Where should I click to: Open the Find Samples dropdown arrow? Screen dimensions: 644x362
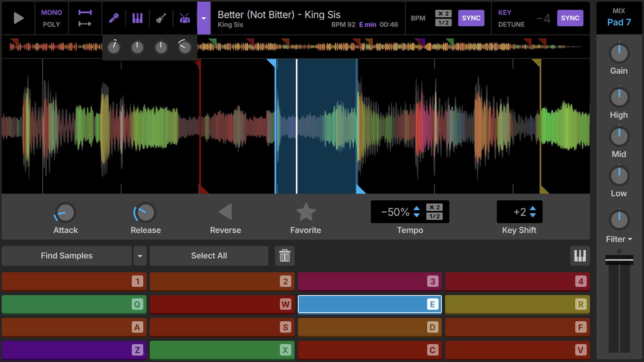coord(140,256)
